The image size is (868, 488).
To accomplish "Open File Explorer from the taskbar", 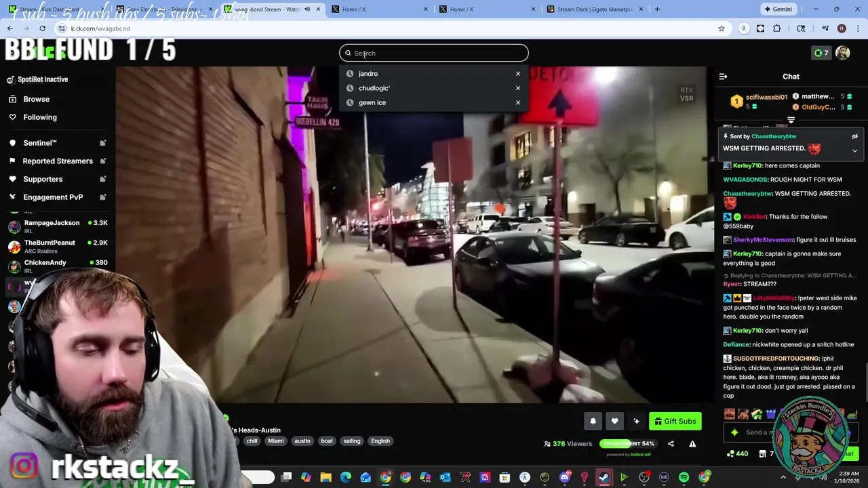I will pyautogui.click(x=325, y=478).
